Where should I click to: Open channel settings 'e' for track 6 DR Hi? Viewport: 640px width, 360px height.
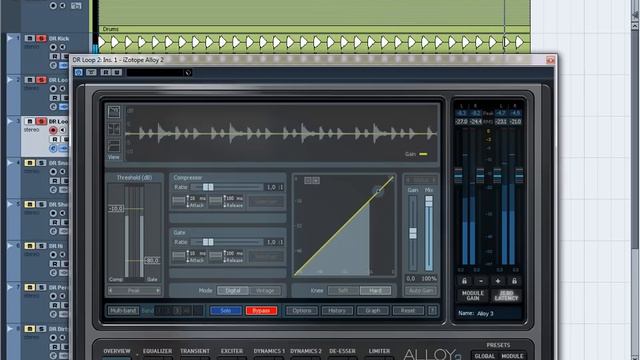[x=53, y=273]
